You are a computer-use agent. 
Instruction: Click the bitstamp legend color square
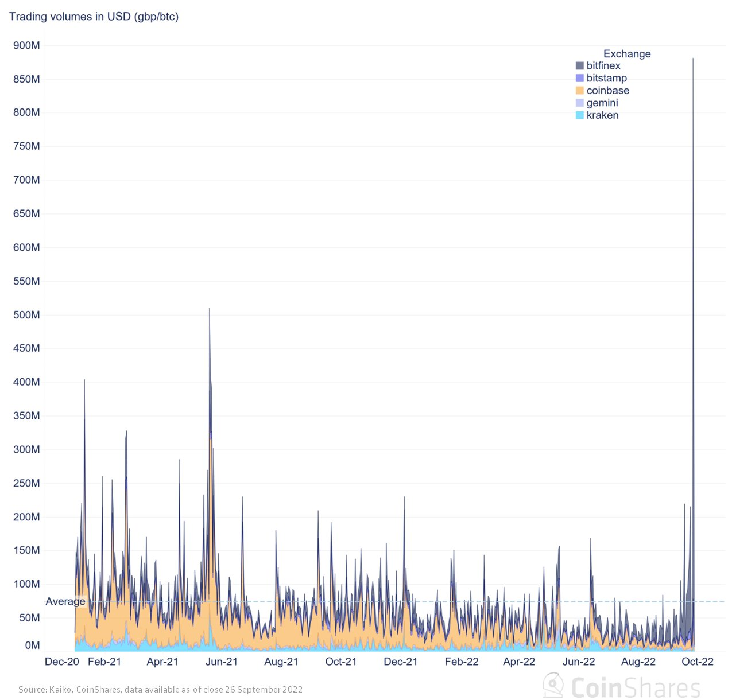click(x=580, y=78)
